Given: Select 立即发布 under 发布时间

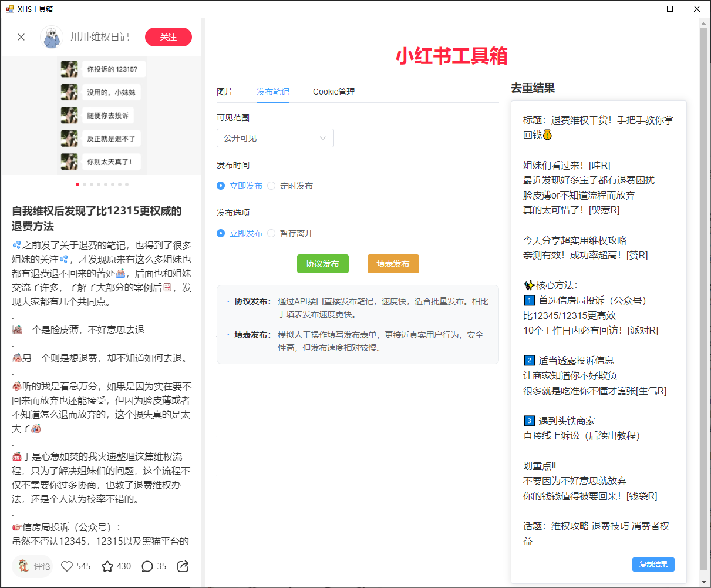Looking at the screenshot, I should 221,186.
